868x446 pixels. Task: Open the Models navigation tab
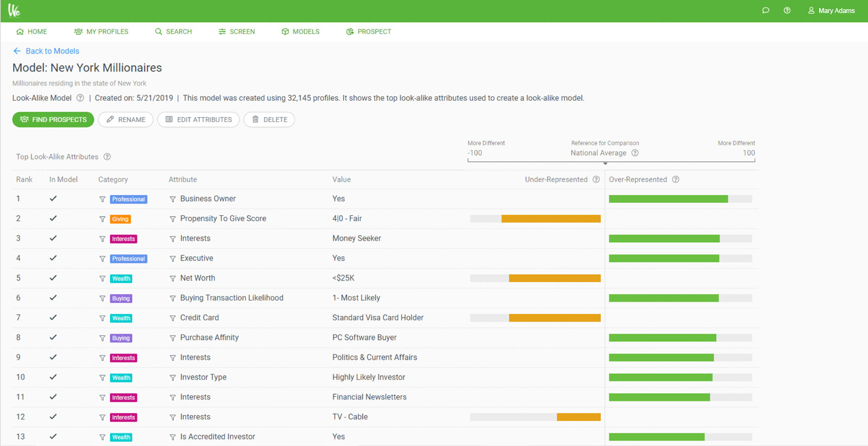pyautogui.click(x=301, y=31)
